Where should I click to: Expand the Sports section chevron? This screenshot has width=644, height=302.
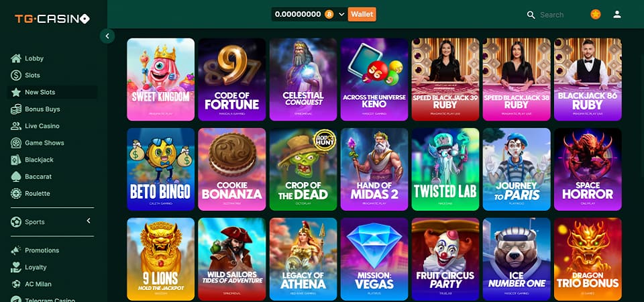(89, 221)
